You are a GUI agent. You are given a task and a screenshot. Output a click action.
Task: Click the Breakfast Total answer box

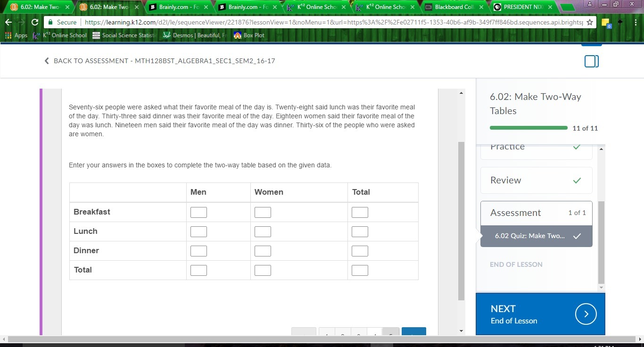point(360,212)
